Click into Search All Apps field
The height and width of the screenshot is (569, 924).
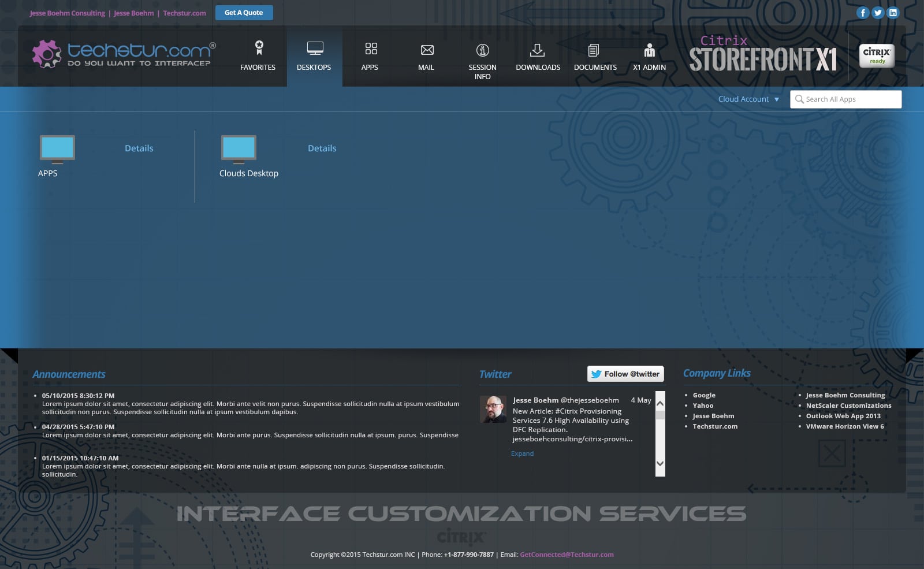click(x=845, y=99)
